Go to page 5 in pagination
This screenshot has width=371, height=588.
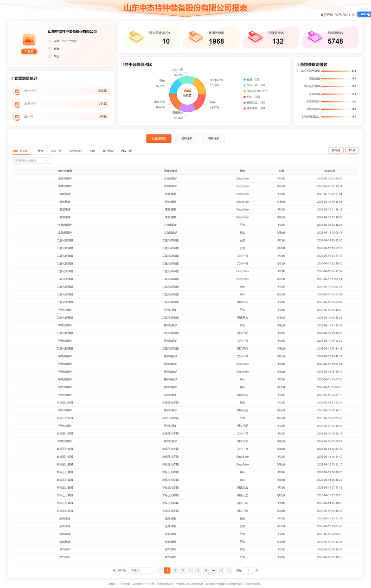(198, 570)
